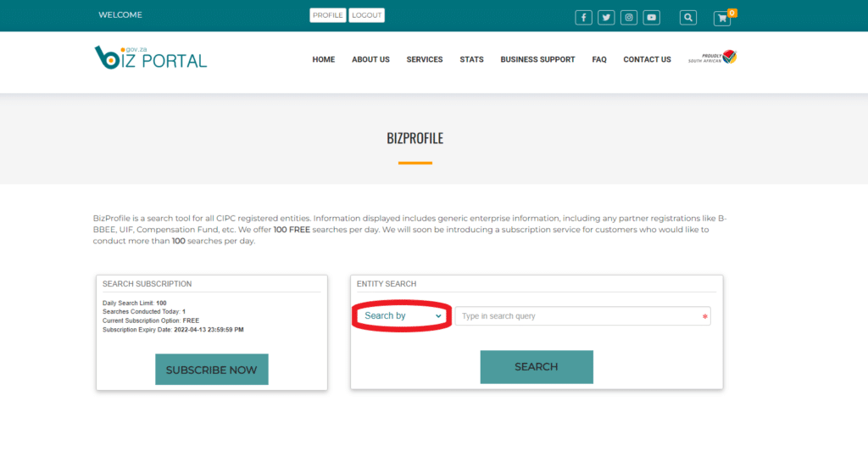Select STATS in the navigation bar
Screen dimensions: 868x468
(x=471, y=59)
